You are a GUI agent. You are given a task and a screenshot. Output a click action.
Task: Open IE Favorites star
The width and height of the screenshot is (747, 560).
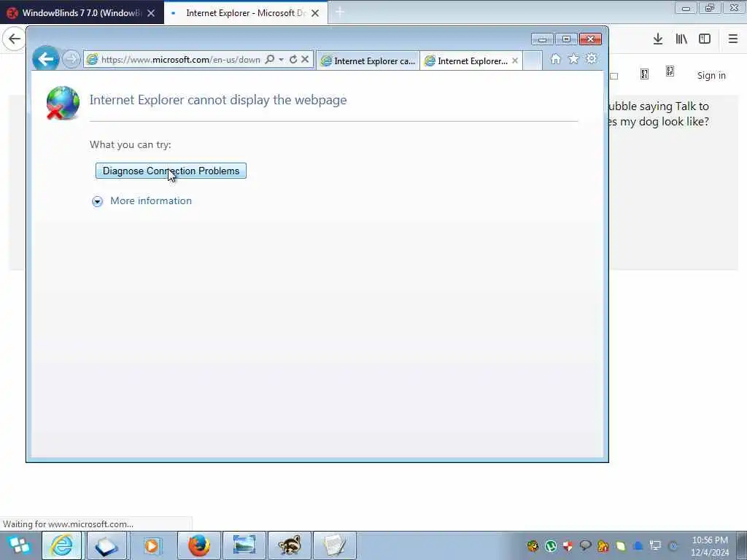573,59
